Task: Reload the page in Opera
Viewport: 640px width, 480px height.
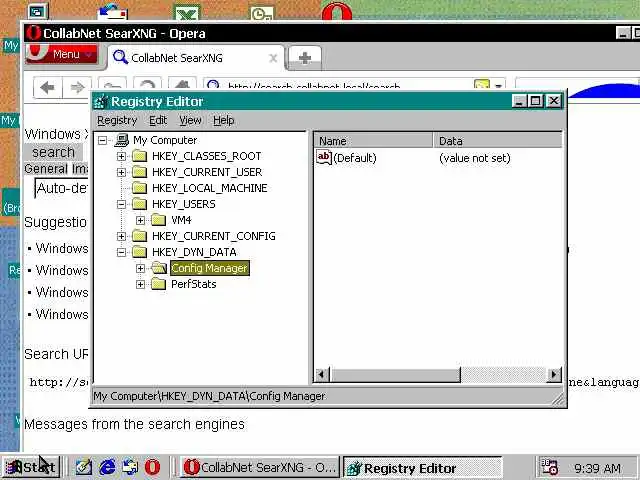Action: pos(147,84)
